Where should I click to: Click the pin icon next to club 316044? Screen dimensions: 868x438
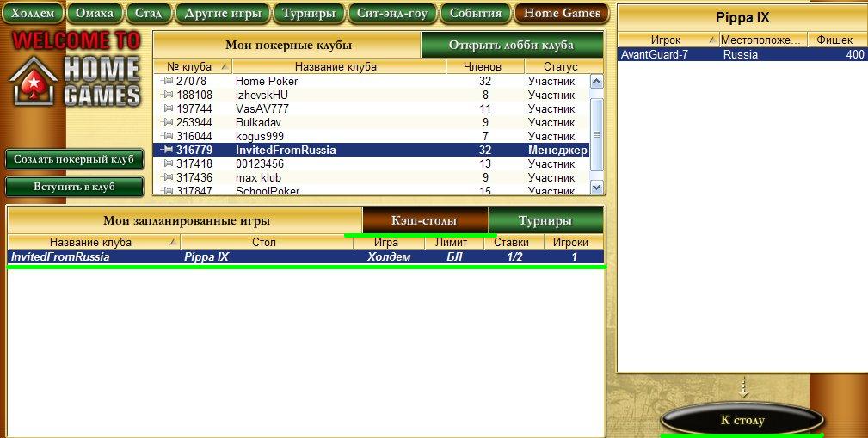pos(167,136)
